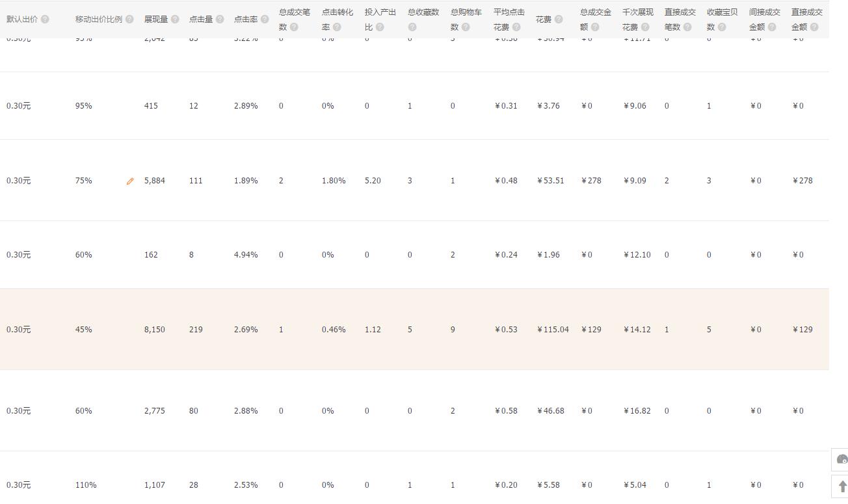Open customer service headset icon
This screenshot has height=504, width=848.
pos(842,459)
